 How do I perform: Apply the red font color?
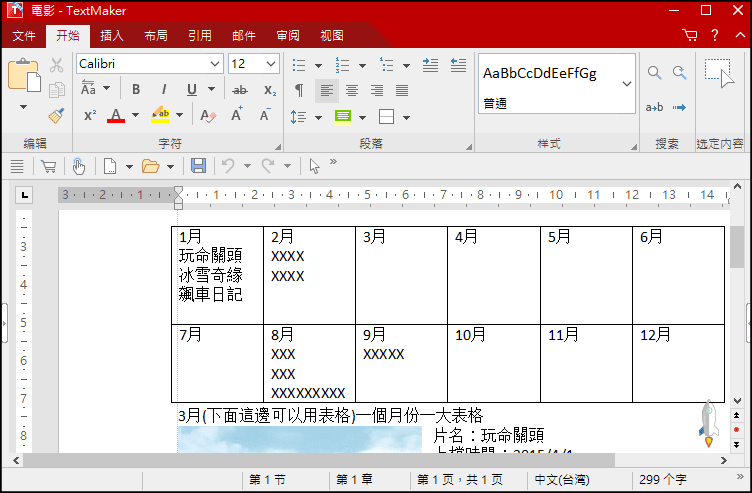(116, 116)
